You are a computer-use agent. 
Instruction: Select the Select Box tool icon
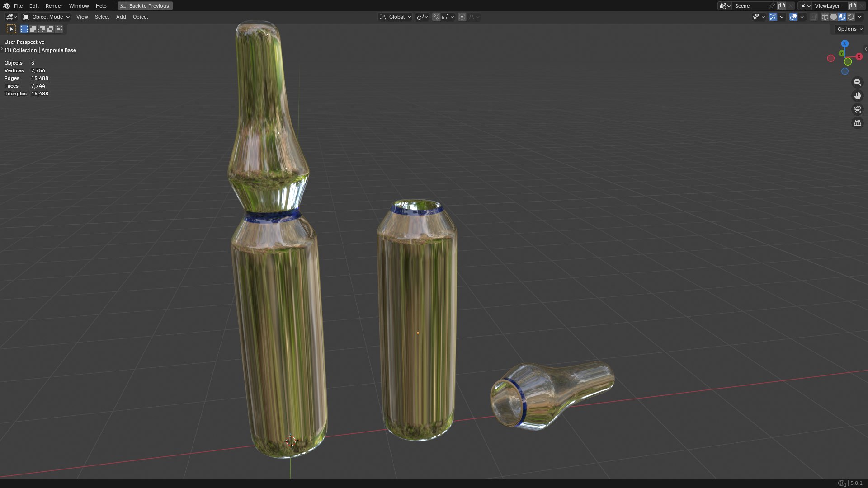[x=11, y=29]
